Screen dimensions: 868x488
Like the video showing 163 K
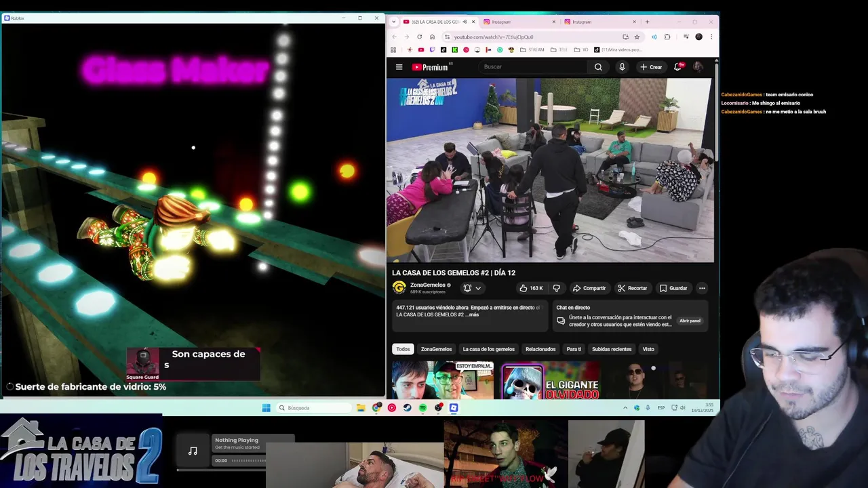[x=531, y=288]
